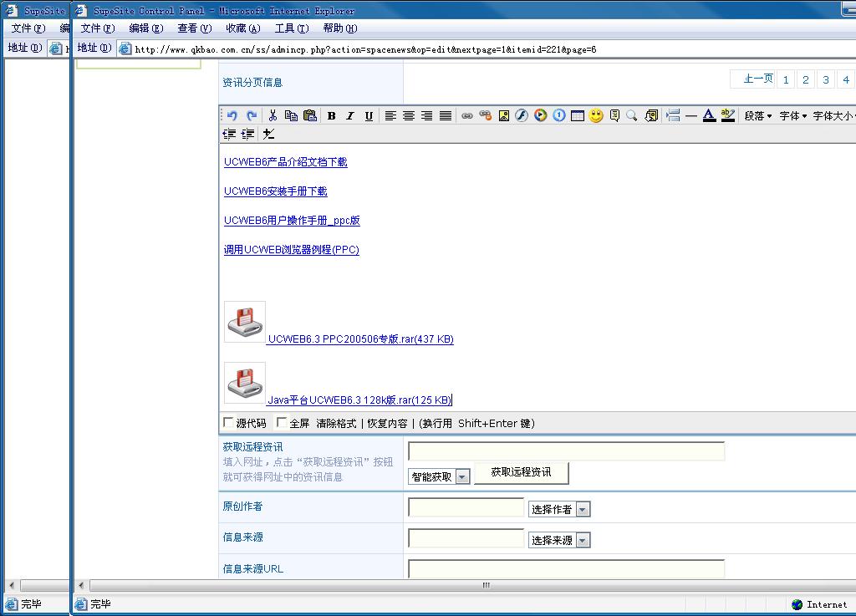
Task: Toggle italic formatting
Action: (x=350, y=115)
